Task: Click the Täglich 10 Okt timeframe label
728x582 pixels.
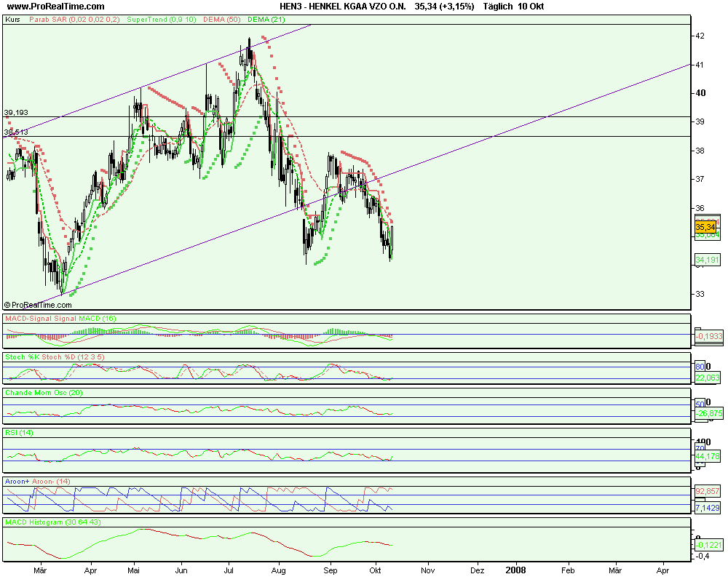Action: tap(513, 7)
